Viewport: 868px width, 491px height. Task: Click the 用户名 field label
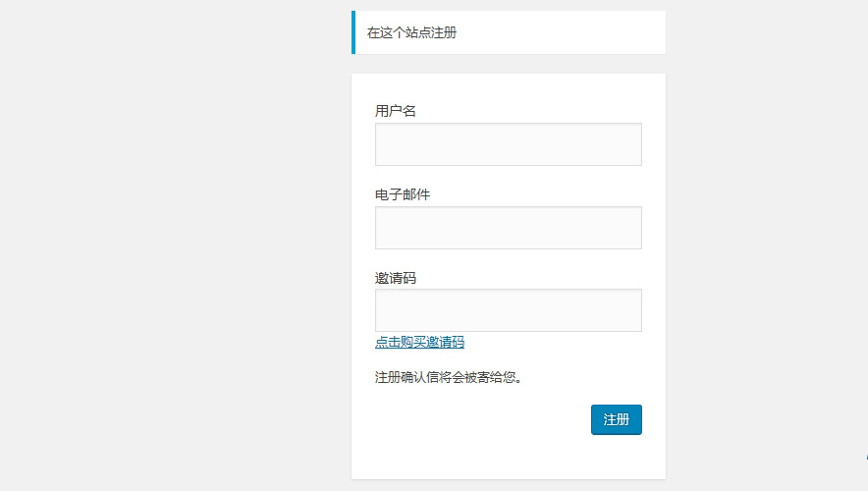point(396,111)
